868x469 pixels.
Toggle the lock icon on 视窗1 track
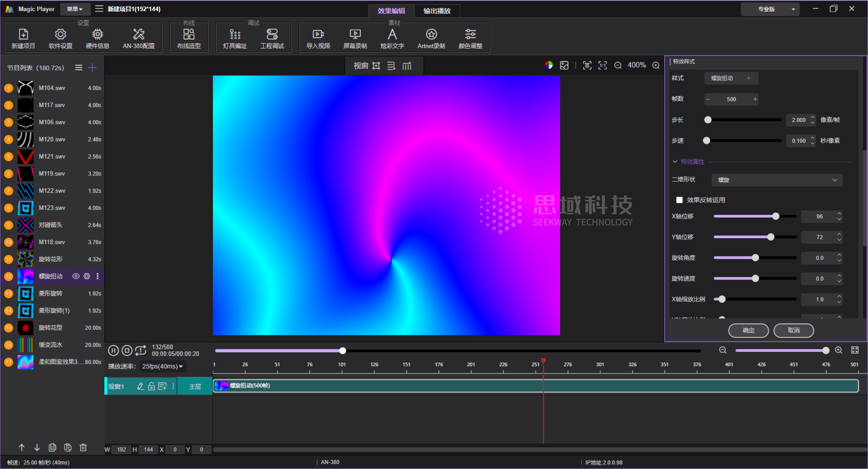pyautogui.click(x=151, y=386)
